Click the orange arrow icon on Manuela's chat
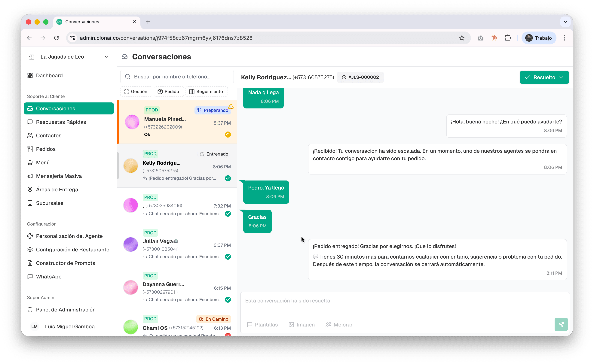This screenshot has width=594, height=364. [x=228, y=134]
